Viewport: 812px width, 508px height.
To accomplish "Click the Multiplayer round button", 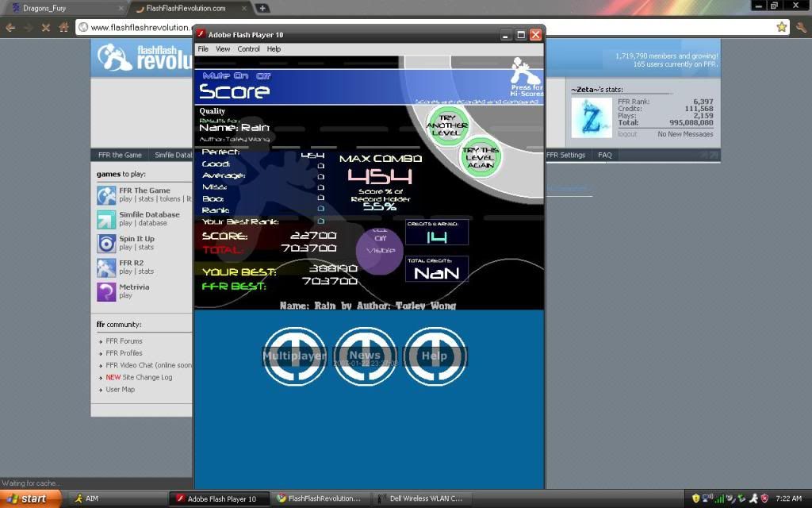I will 294,356.
